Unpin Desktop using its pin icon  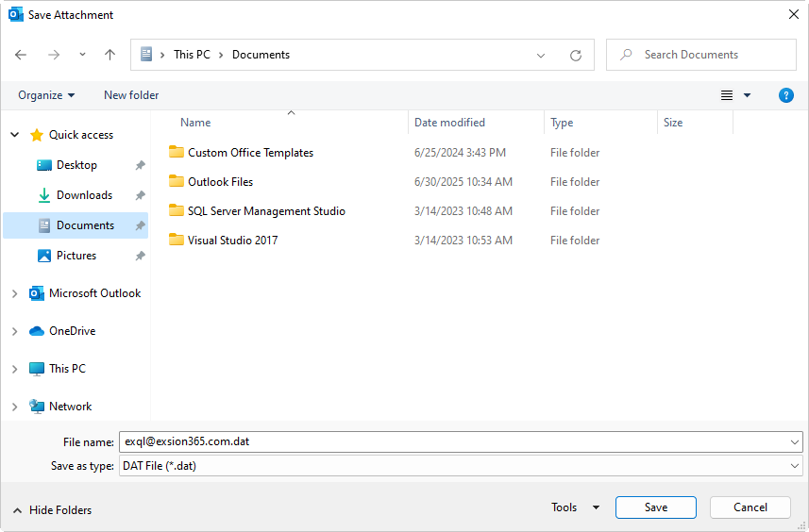pyautogui.click(x=140, y=165)
